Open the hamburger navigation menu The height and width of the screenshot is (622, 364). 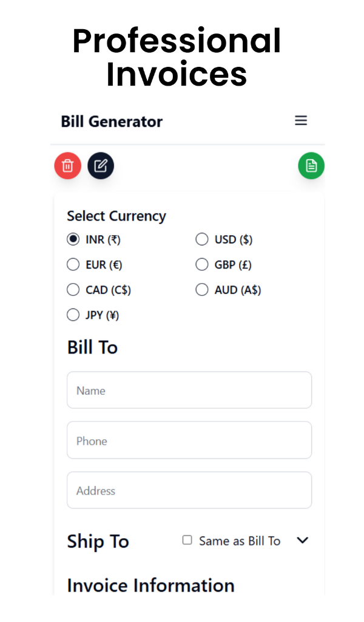pos(301,121)
